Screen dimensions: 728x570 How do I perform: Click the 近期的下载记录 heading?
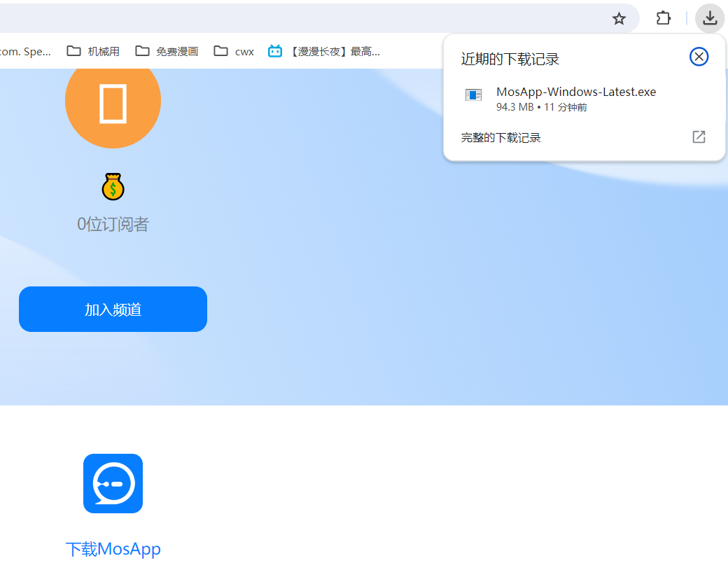510,59
